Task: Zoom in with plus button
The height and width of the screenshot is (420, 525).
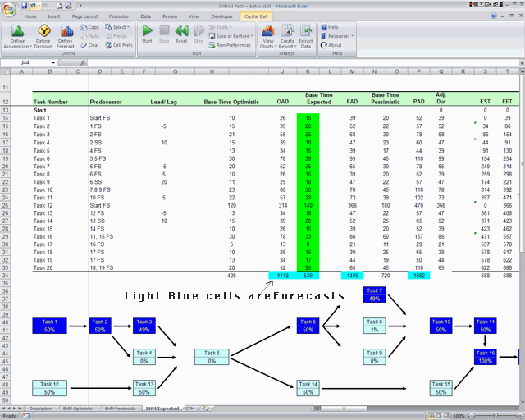Action: point(518,416)
